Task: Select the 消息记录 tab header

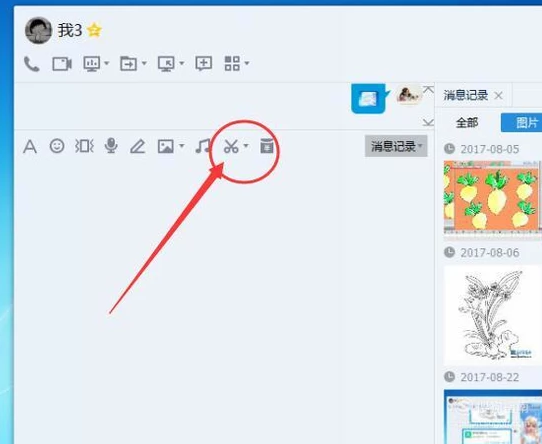Action: click(466, 95)
